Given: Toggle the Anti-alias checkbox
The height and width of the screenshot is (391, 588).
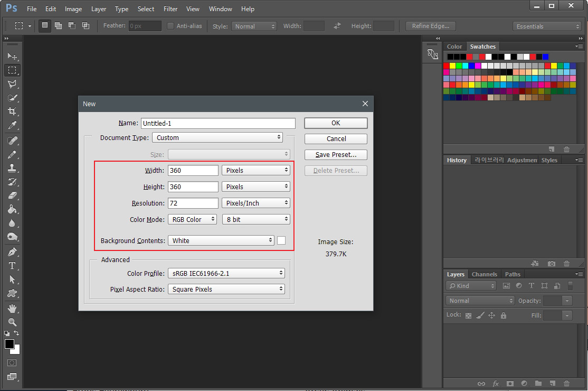Looking at the screenshot, I should [x=170, y=26].
